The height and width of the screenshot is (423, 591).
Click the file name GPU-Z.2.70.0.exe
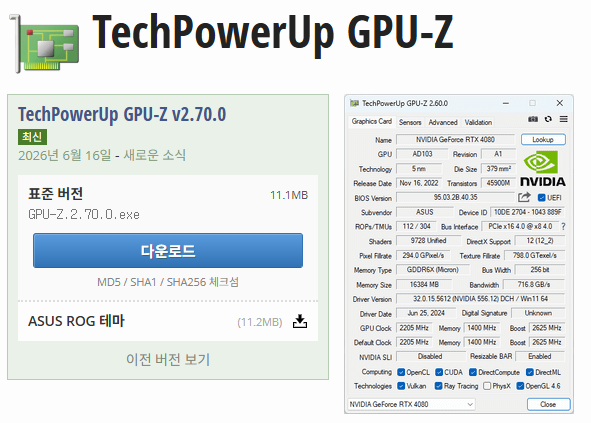click(x=84, y=215)
